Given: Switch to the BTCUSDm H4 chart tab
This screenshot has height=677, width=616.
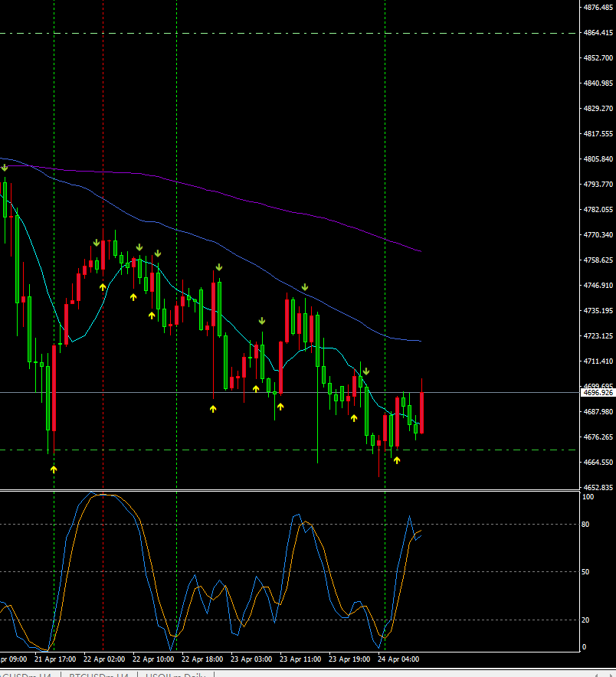Looking at the screenshot, I should tap(99, 674).
